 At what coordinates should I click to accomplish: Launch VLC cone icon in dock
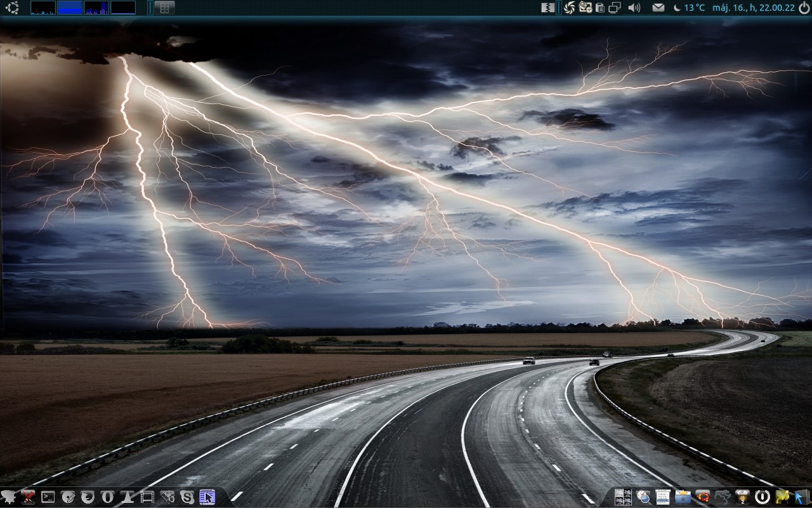127,497
